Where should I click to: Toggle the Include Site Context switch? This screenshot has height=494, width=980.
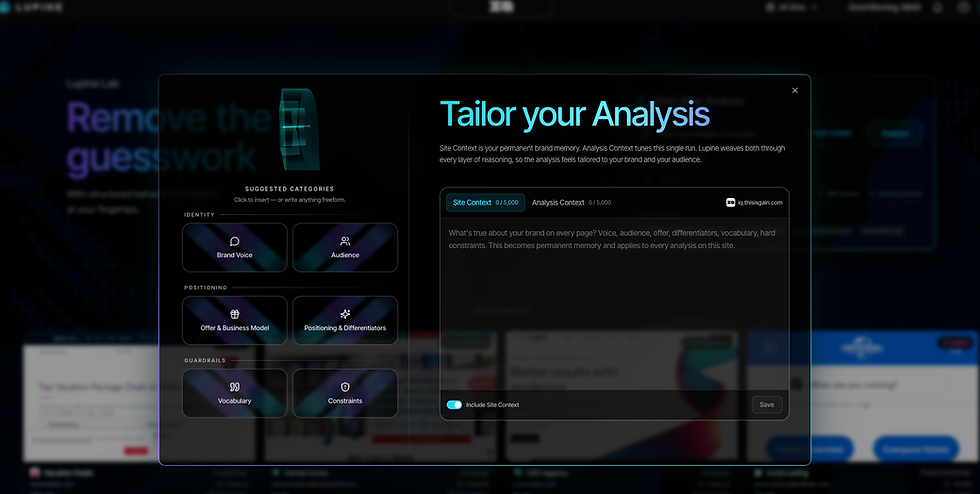point(454,405)
